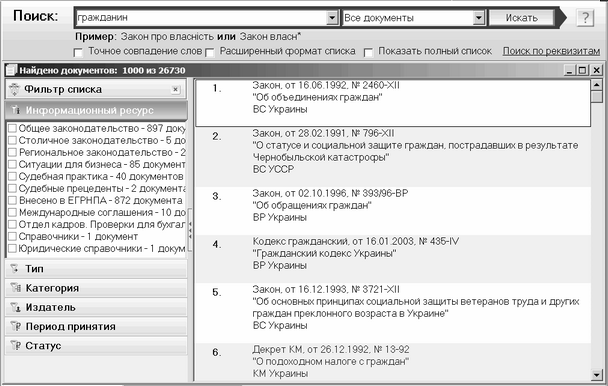Screen dimensions: 608x386
Task: Open result 5 about ветеранов труда
Action: (x=393, y=313)
